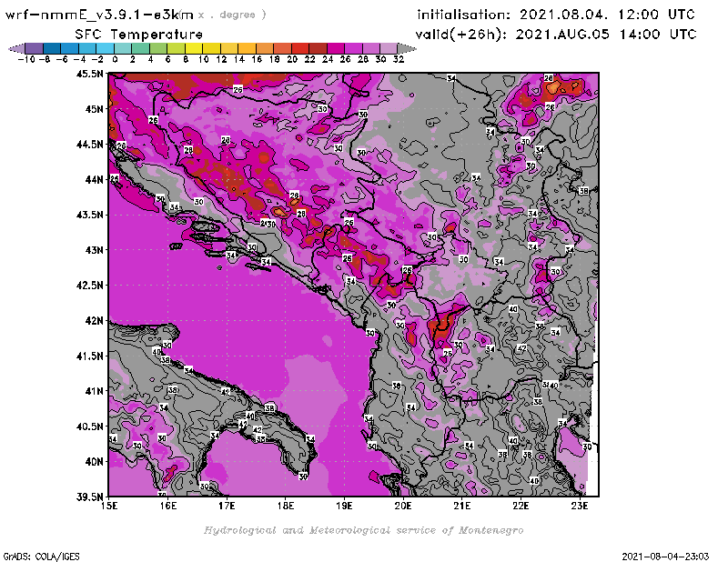The image size is (728, 562).
Task: Click the 44.5N latitude label
Action: point(89,145)
